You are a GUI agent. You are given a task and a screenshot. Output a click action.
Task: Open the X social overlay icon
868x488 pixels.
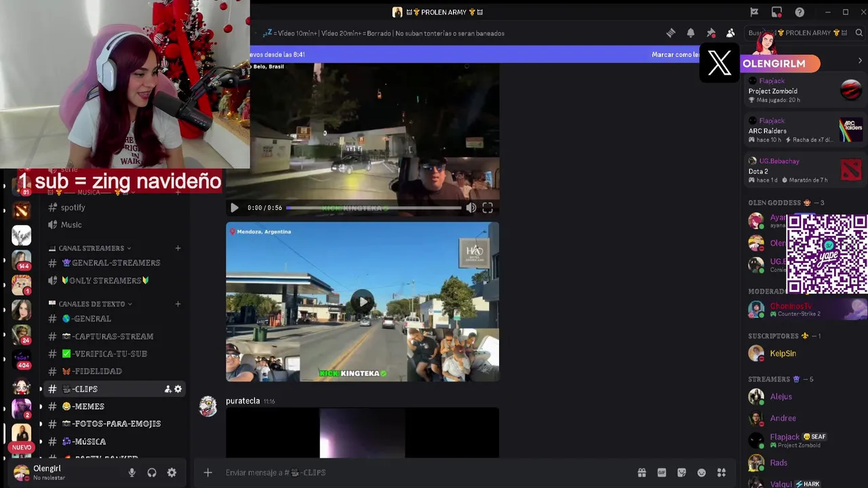[x=719, y=63]
